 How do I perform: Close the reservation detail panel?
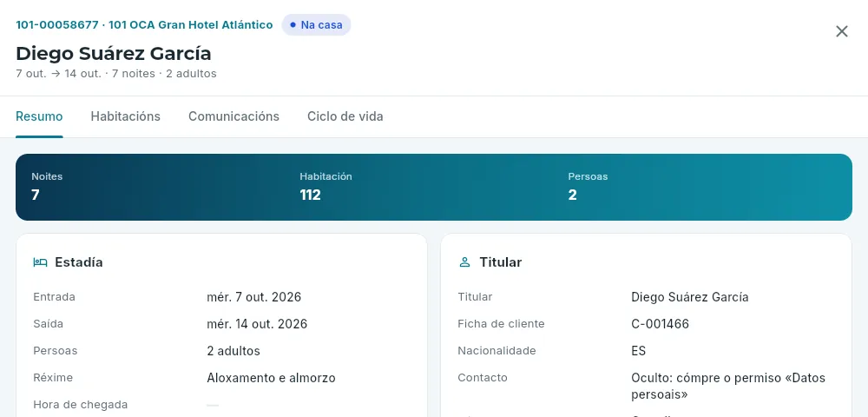click(x=841, y=31)
